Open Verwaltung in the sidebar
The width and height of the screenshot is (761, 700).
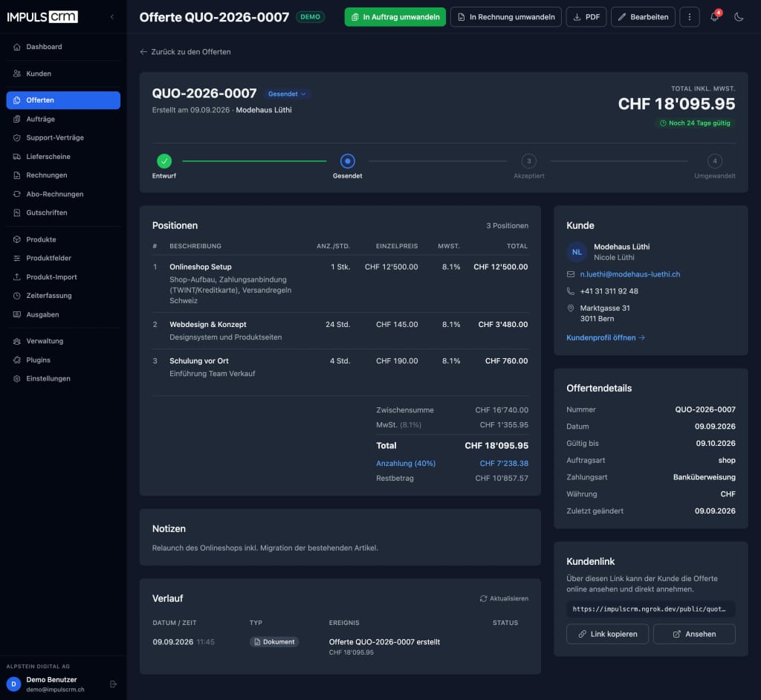[x=63, y=341]
